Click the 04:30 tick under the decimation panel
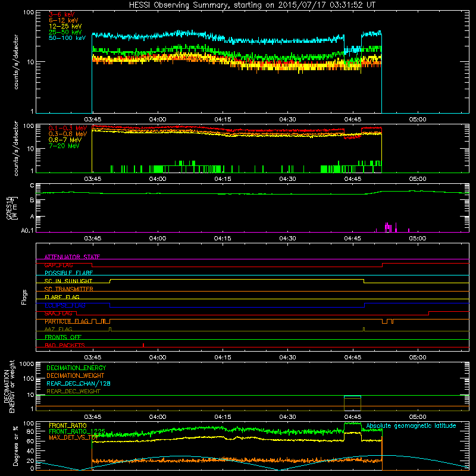The height and width of the screenshot is (476, 476). pos(287,417)
